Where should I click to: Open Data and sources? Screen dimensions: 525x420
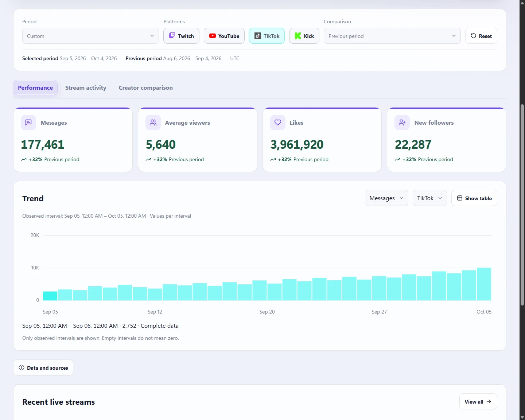[43, 367]
